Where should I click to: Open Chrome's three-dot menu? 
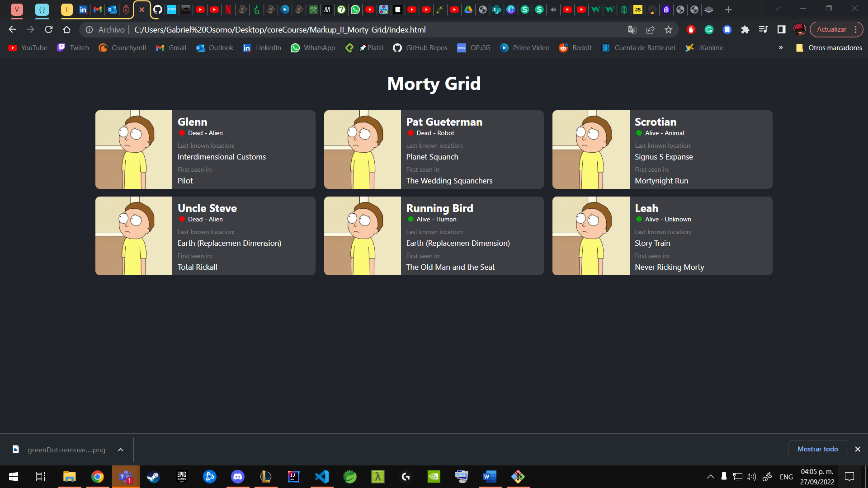click(857, 29)
